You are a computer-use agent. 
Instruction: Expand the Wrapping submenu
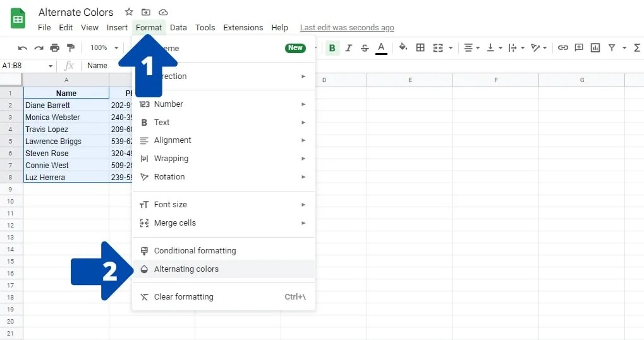point(224,159)
